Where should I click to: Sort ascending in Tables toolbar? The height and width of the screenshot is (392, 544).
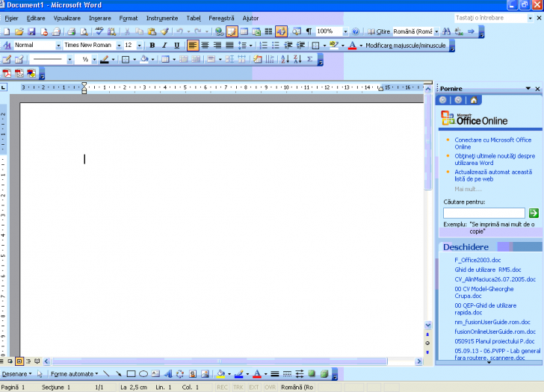285,59
